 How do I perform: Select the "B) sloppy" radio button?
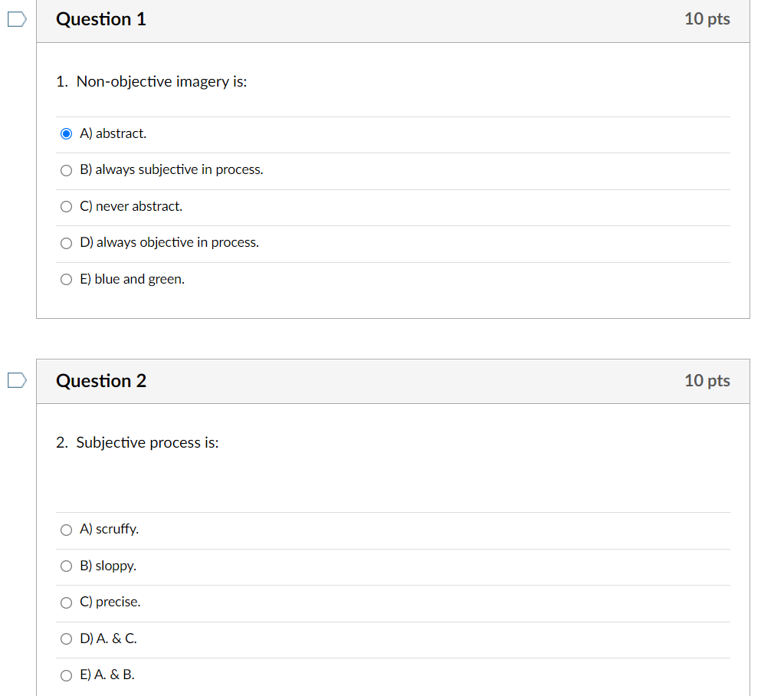click(x=66, y=566)
